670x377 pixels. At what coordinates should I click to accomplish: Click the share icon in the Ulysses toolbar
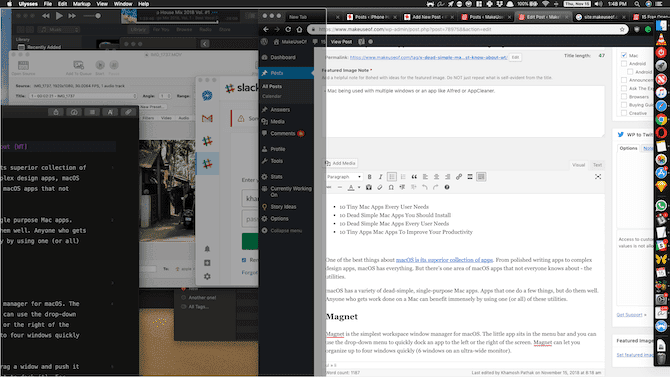[x=56, y=112]
